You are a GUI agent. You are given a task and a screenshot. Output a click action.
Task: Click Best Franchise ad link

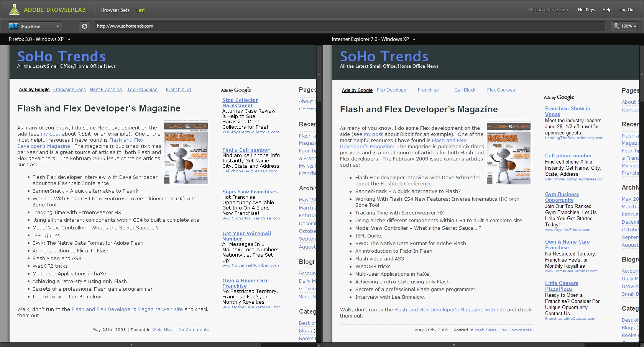click(106, 90)
